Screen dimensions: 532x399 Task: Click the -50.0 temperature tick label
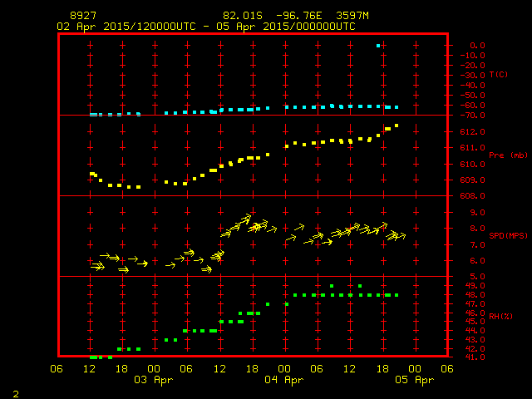tap(473, 96)
